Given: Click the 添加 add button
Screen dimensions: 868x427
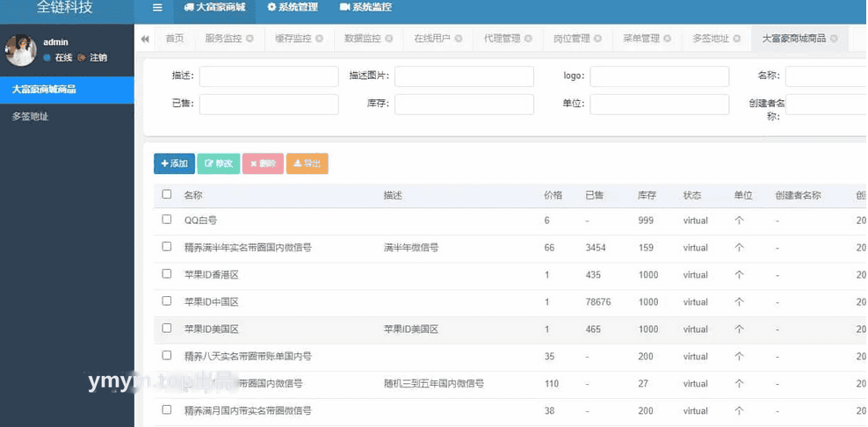Looking at the screenshot, I should [174, 164].
